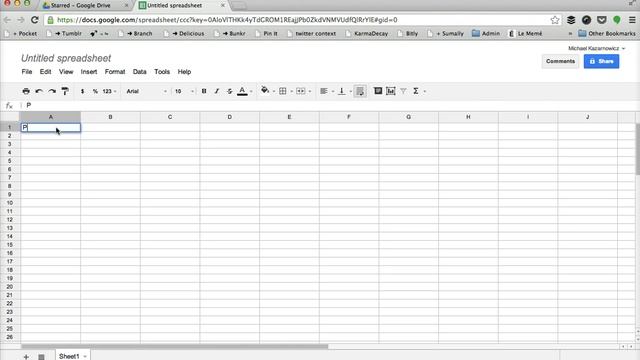The height and width of the screenshot is (360, 640).
Task: Open vertical align dropdown
Action: [x=344, y=91]
